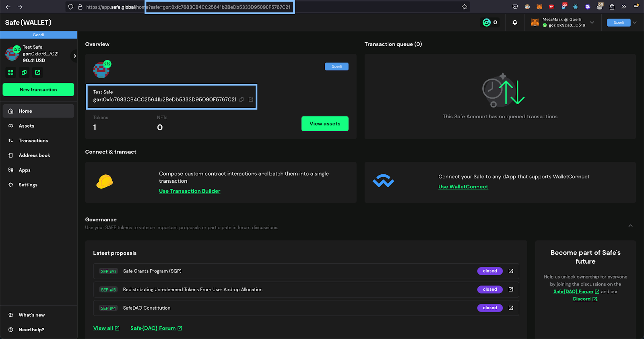Open Apps in the sidebar
Viewport: 644px width, 339px height.
[x=38, y=170]
